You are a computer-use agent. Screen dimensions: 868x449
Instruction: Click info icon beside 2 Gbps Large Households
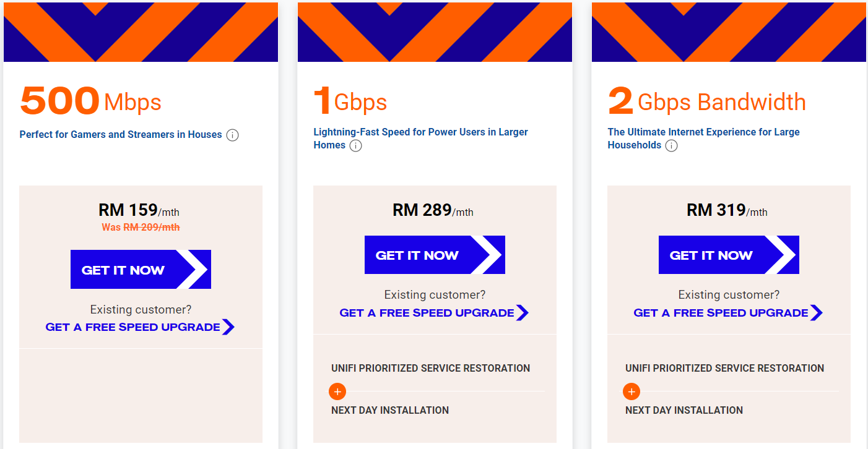pyautogui.click(x=671, y=146)
